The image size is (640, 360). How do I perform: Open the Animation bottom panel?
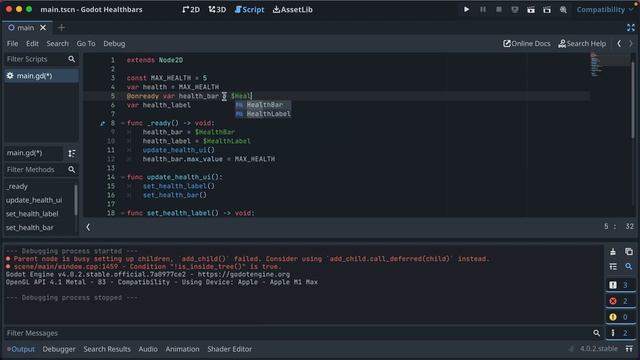point(182,349)
